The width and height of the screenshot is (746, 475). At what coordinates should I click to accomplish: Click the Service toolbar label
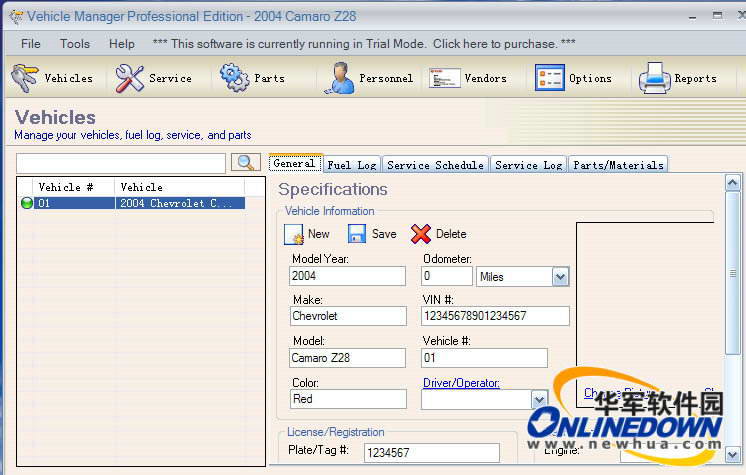170,78
